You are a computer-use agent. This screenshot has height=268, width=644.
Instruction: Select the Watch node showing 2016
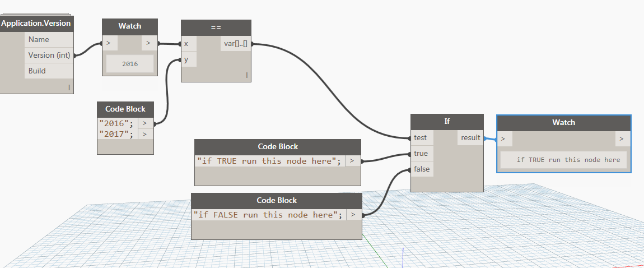click(x=130, y=26)
